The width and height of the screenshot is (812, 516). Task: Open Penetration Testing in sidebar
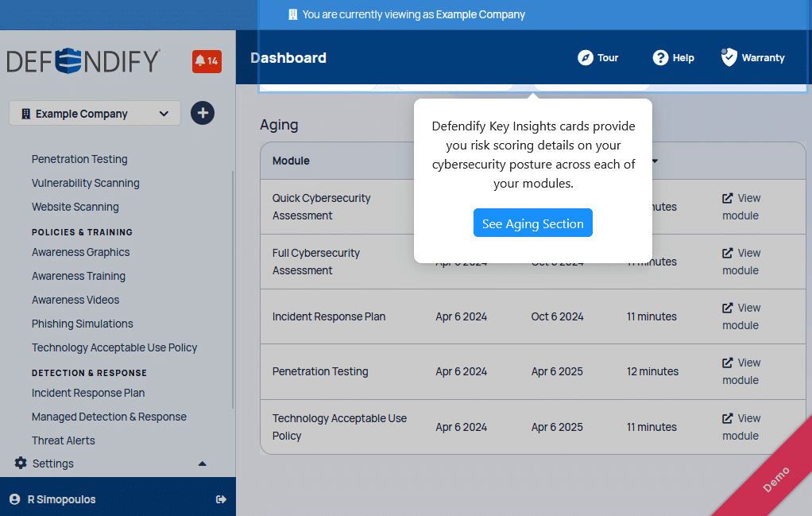[79, 159]
